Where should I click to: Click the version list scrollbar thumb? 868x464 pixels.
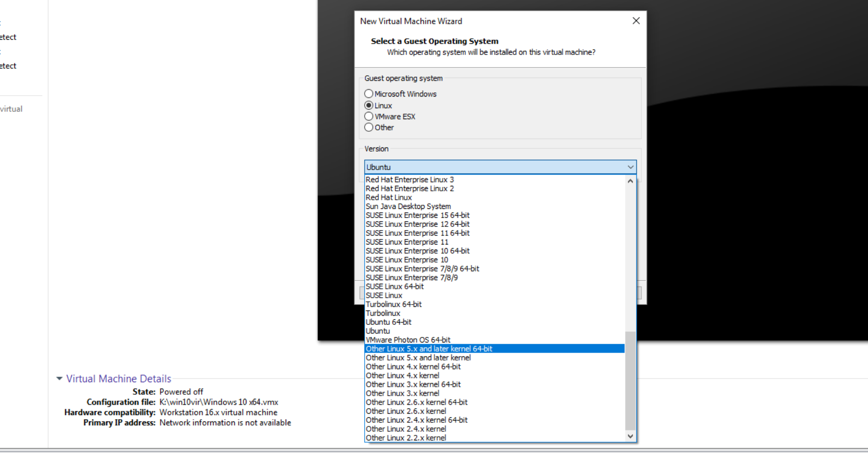point(630,381)
